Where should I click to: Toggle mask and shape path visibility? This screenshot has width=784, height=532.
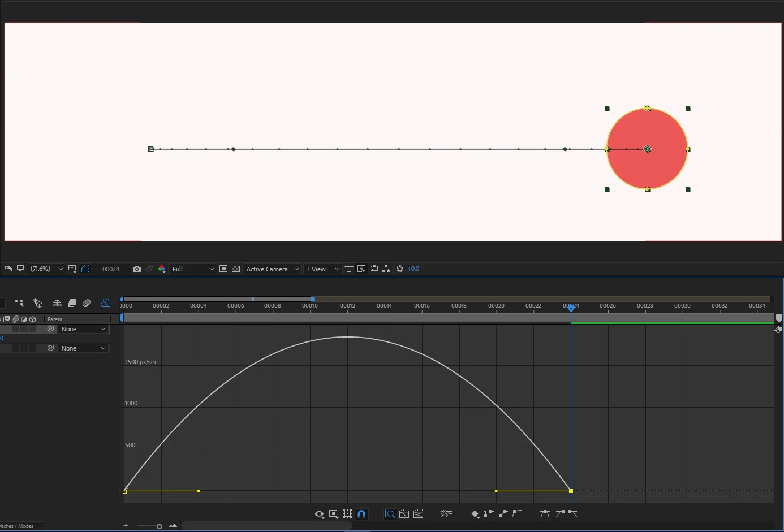point(85,269)
